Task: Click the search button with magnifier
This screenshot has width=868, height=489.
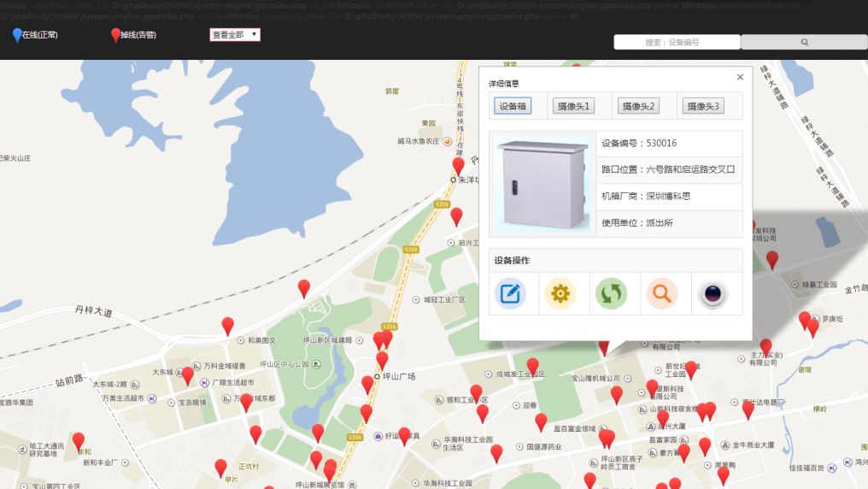Action: click(x=804, y=42)
